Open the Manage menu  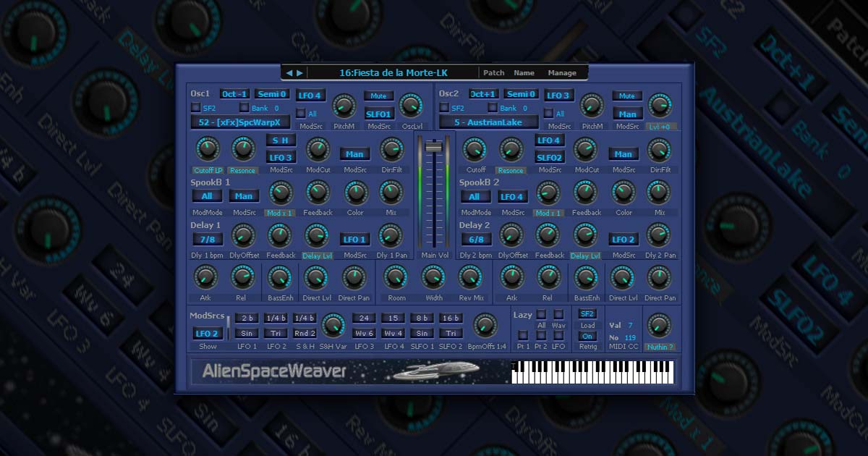click(562, 72)
